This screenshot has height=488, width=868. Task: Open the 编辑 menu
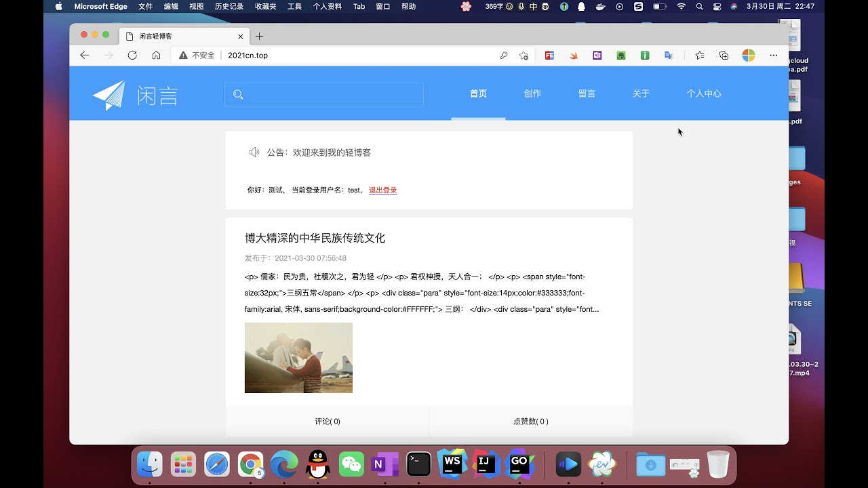coord(171,6)
